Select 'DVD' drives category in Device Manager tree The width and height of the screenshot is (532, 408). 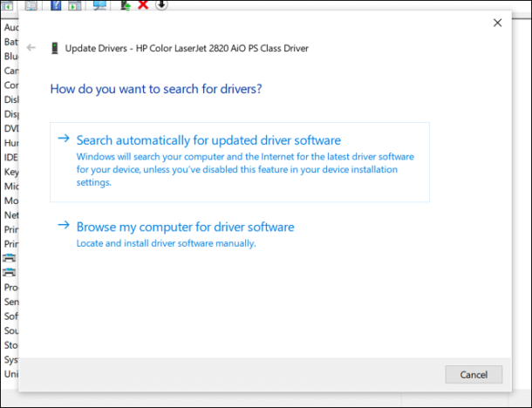pyautogui.click(x=11, y=128)
